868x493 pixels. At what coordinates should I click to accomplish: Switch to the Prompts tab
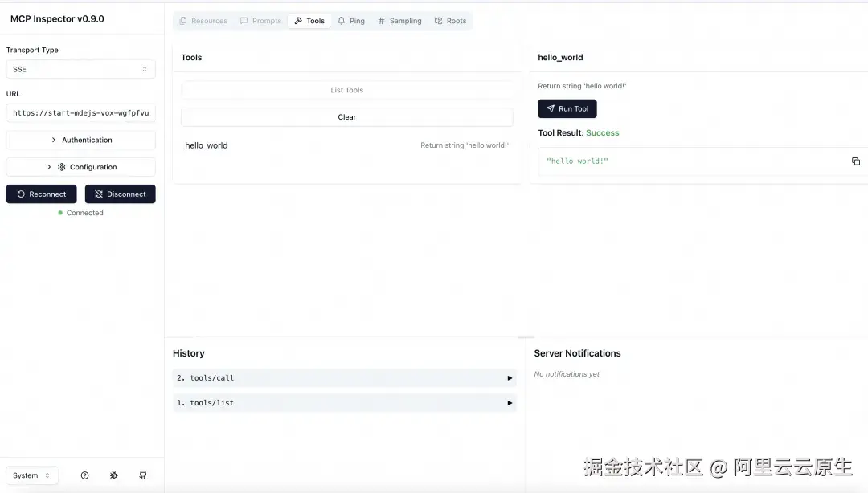[x=260, y=20]
